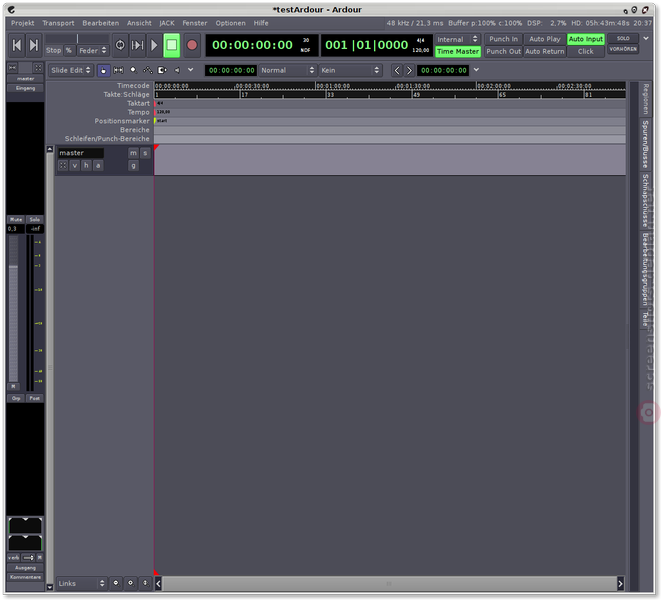Screen dimensions: 661x600
Task: Expand transport bar options chevron
Action: point(646,38)
